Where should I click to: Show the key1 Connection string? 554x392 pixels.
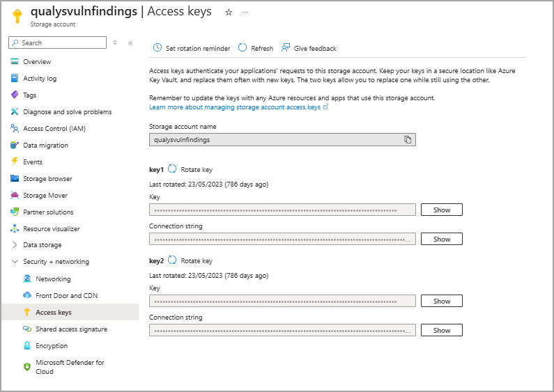pyautogui.click(x=441, y=239)
